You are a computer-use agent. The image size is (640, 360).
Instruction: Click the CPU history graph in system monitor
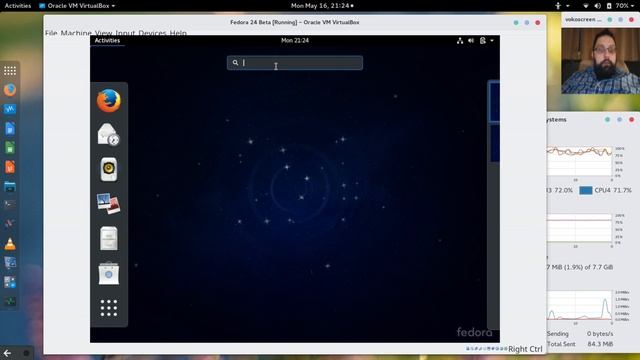[x=580, y=161]
